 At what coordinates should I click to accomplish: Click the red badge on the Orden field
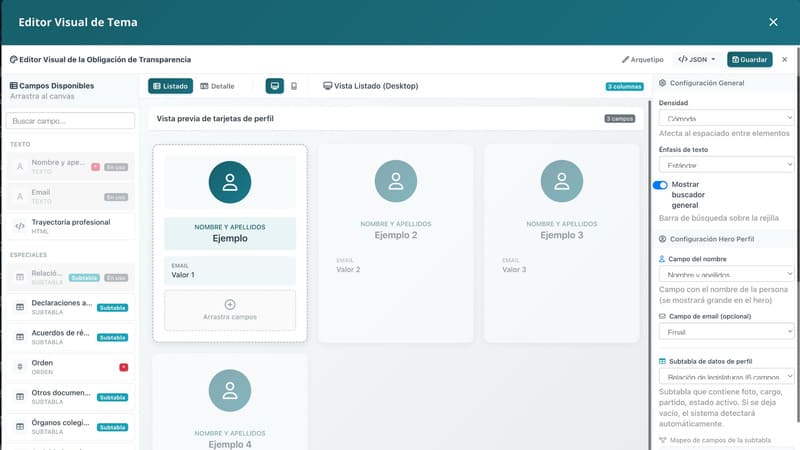pos(123,367)
